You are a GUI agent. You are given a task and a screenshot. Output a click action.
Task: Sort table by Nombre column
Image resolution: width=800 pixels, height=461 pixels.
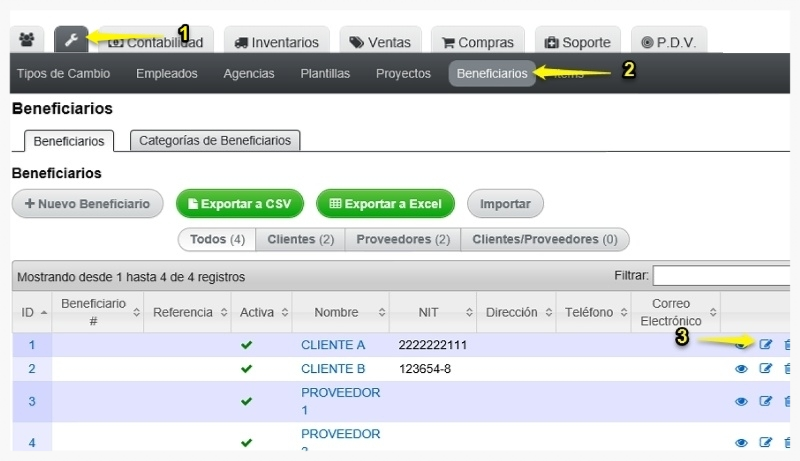pyautogui.click(x=340, y=312)
